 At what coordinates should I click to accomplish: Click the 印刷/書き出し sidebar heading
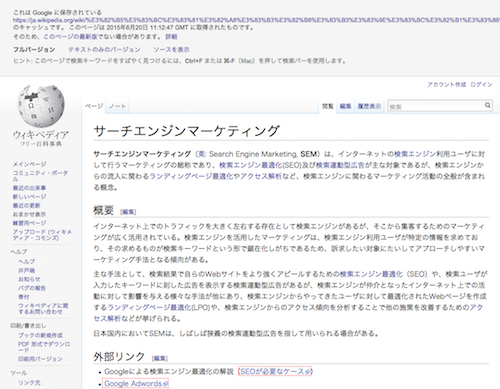(x=28, y=325)
